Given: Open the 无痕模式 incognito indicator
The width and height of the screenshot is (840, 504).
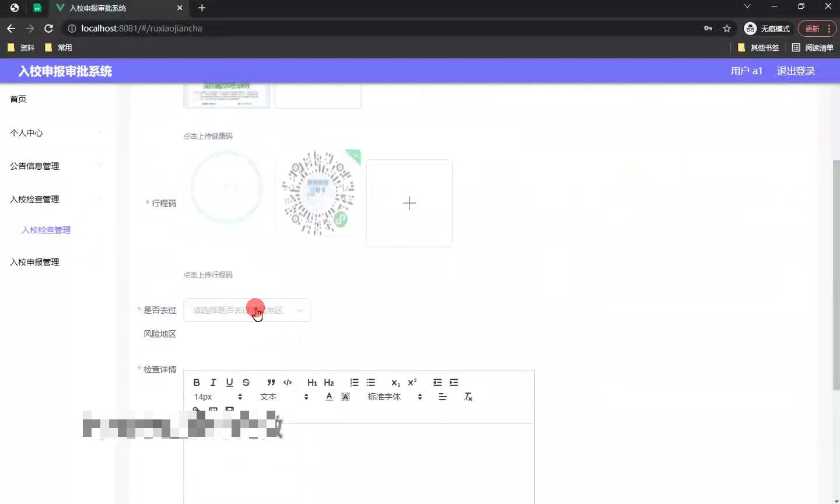Looking at the screenshot, I should click(767, 29).
